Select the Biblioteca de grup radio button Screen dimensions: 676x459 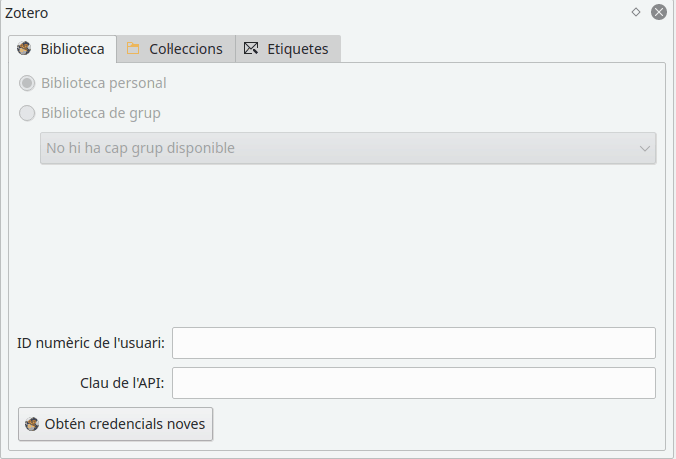click(x=27, y=113)
